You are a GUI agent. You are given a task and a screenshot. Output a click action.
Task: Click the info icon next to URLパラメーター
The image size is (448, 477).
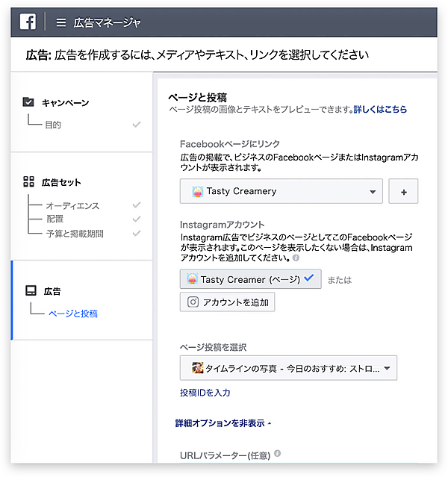278,453
